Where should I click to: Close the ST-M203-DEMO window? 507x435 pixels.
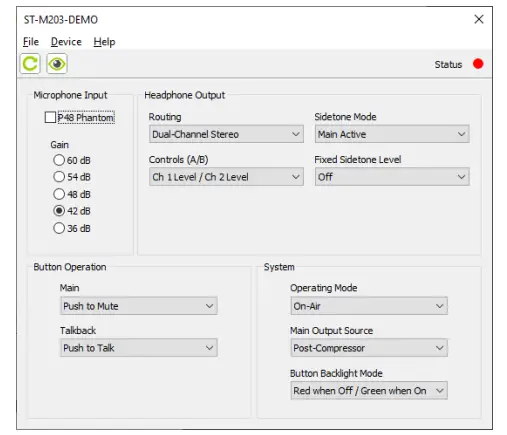click(x=479, y=19)
